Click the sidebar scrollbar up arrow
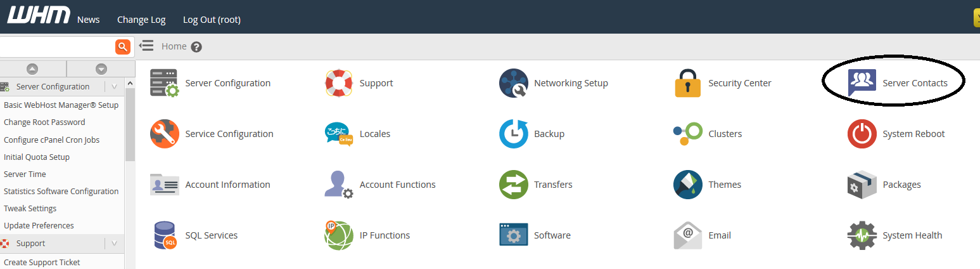The image size is (980, 269). tap(130, 83)
